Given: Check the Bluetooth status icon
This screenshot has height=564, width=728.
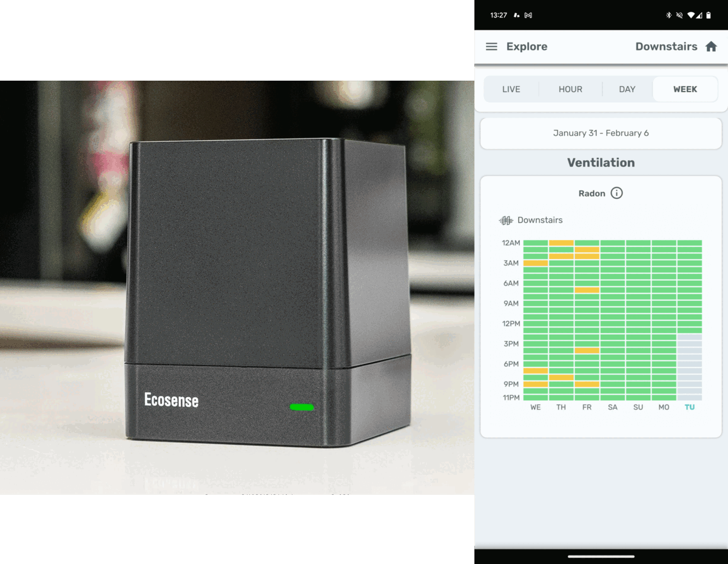Looking at the screenshot, I should coord(669,15).
